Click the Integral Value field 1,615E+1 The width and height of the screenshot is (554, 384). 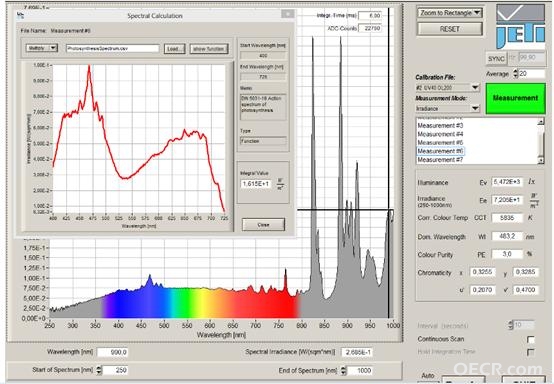coord(255,184)
